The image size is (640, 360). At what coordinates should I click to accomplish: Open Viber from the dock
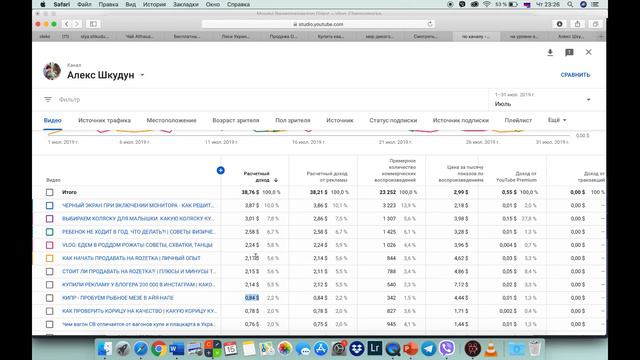coord(447,349)
